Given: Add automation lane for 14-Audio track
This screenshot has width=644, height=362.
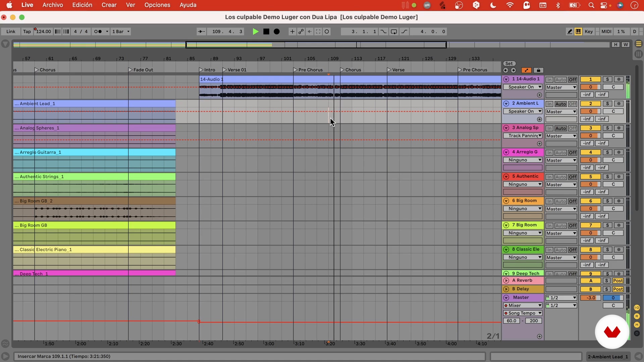Looking at the screenshot, I should click(x=539, y=95).
